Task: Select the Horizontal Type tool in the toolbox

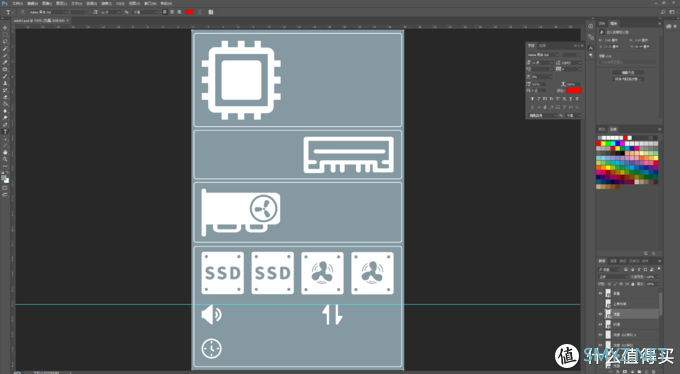Action: tap(5, 131)
